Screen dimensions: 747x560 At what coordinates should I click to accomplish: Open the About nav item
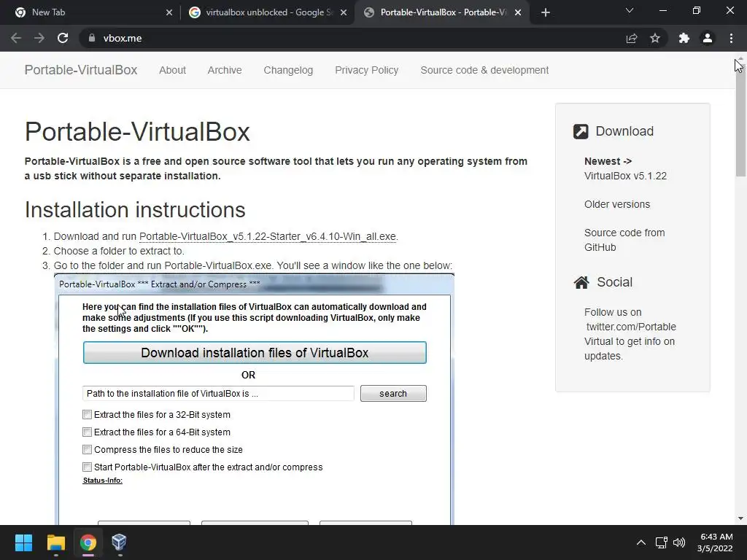point(172,70)
